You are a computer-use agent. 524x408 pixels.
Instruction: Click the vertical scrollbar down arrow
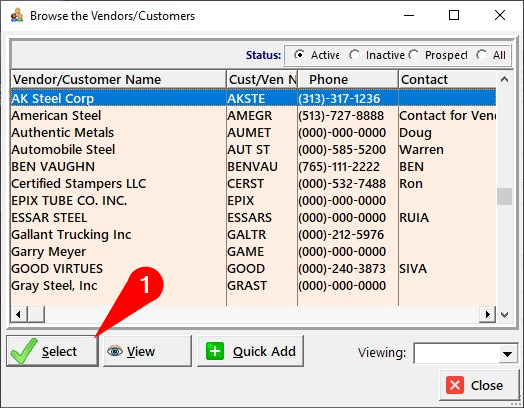pos(504,314)
